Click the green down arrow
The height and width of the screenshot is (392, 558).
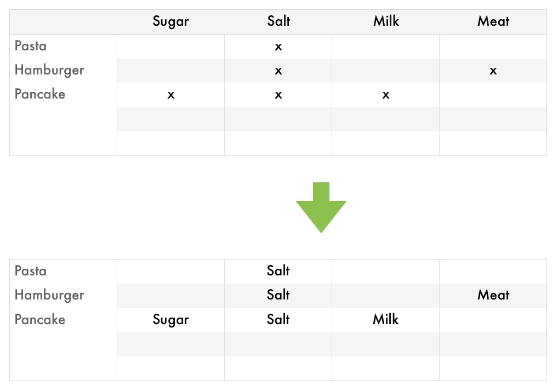[321, 207]
